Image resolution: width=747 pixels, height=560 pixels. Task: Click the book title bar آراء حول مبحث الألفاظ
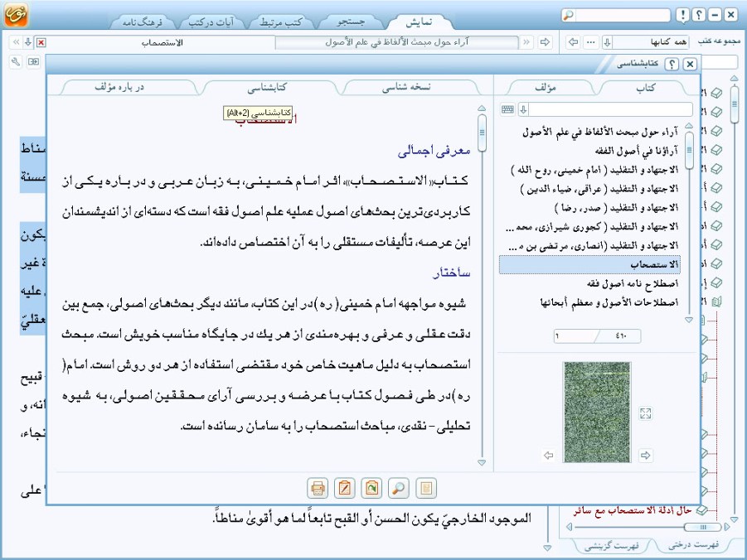[397, 42]
